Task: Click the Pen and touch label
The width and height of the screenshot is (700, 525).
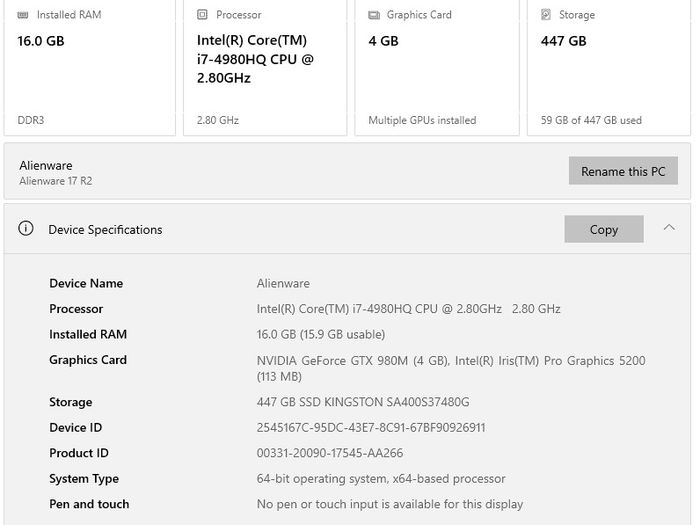Action: 89,504
